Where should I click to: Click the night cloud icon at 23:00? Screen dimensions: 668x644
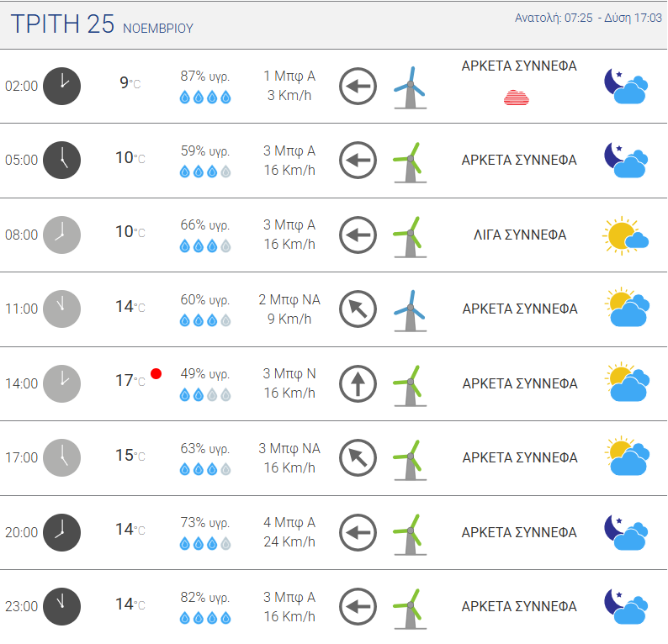coord(626,606)
